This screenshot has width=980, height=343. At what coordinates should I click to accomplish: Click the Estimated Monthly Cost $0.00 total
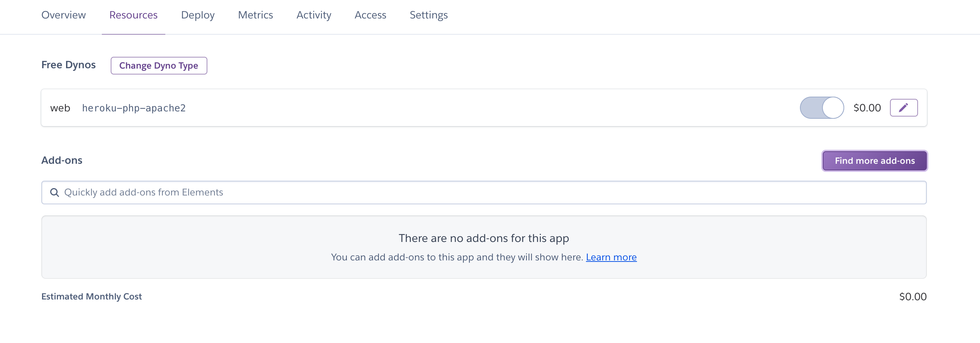[x=912, y=297]
